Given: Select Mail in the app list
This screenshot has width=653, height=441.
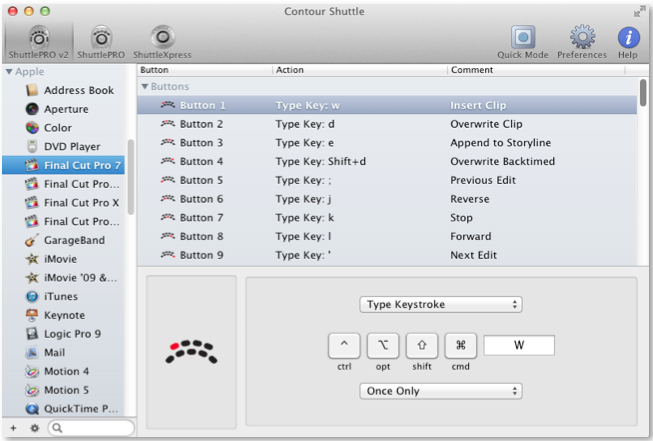Looking at the screenshot, I should click(65, 353).
